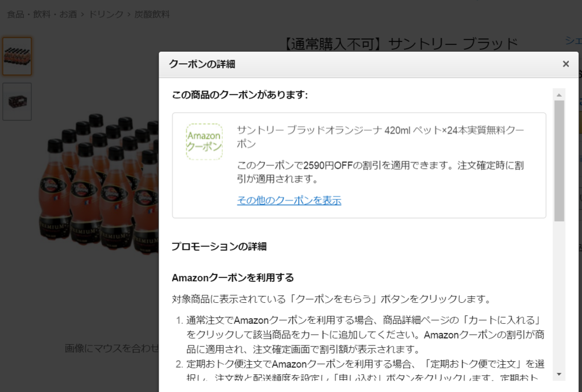Click the dialog scrollbar up arrow
Screen dimensions: 582x392
pos(559,95)
